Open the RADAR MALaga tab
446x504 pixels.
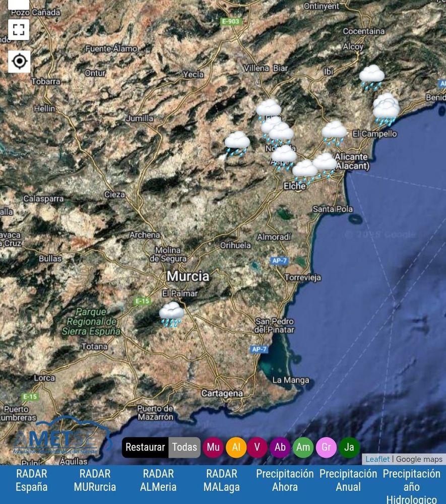click(221, 480)
